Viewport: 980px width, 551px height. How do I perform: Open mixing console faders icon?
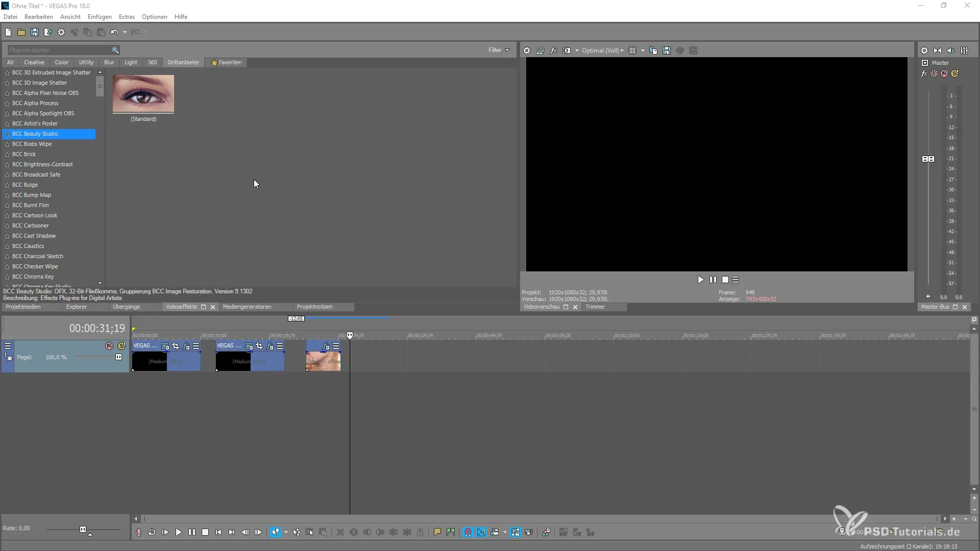coord(964,51)
